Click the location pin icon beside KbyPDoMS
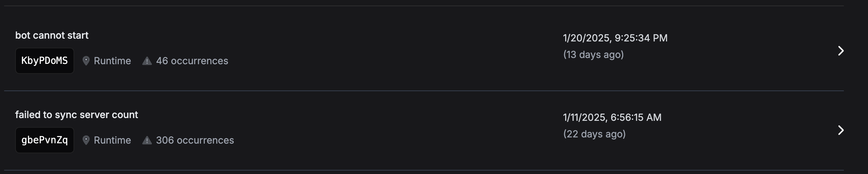The height and width of the screenshot is (174, 868). point(86,61)
